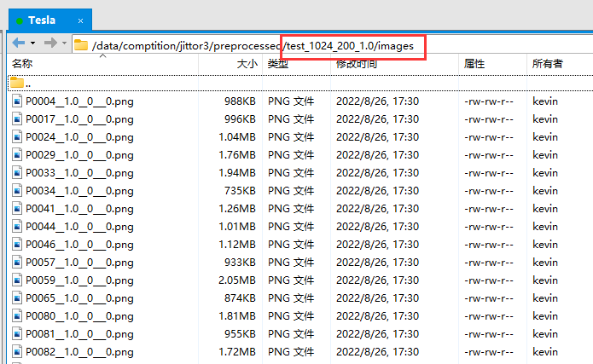Screen dimensions: 593x364
Task: Click the remote path address field
Action: tap(256, 45)
